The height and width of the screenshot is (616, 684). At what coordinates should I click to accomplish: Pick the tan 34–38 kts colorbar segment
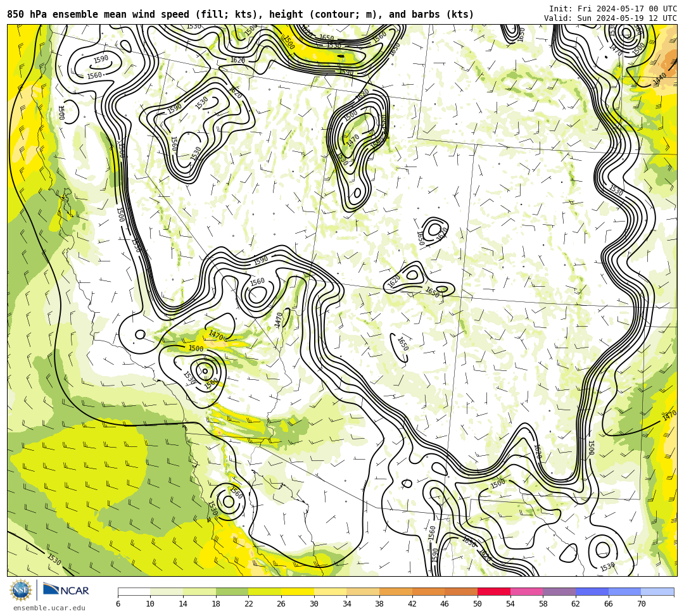click(363, 591)
